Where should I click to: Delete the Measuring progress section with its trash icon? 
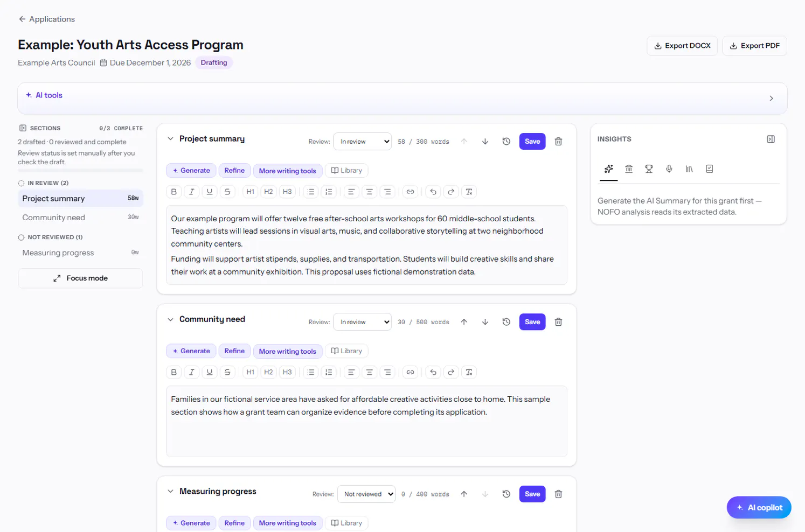click(559, 494)
